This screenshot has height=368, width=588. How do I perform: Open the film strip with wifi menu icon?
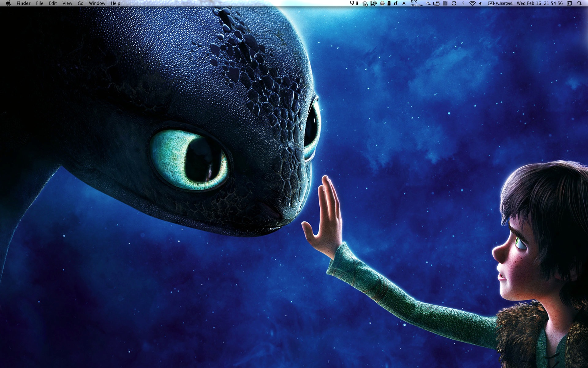click(x=374, y=3)
